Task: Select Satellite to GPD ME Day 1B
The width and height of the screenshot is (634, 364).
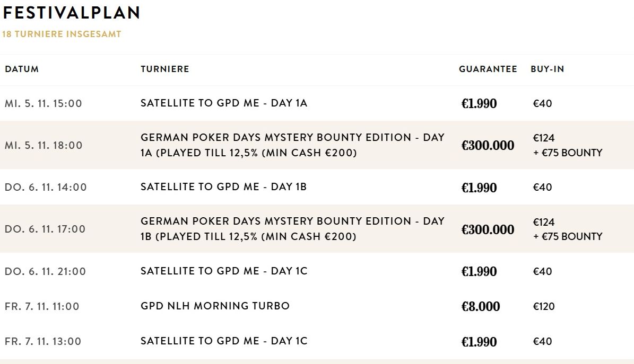Action: tap(223, 187)
